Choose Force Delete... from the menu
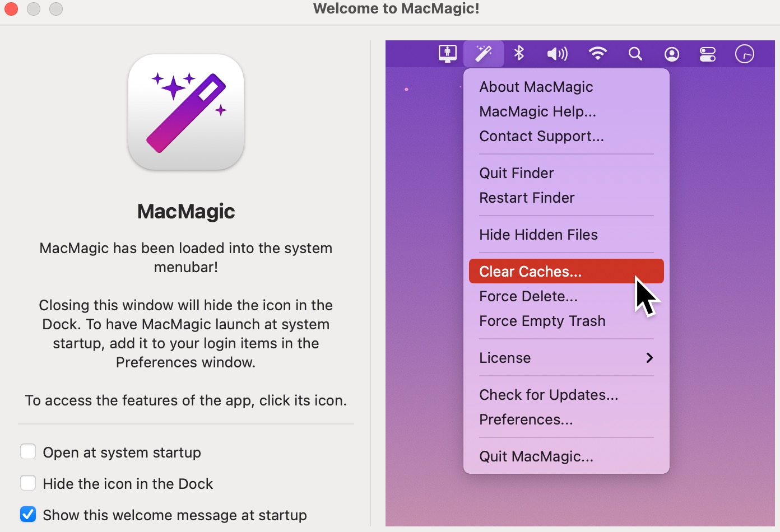 click(x=567, y=296)
